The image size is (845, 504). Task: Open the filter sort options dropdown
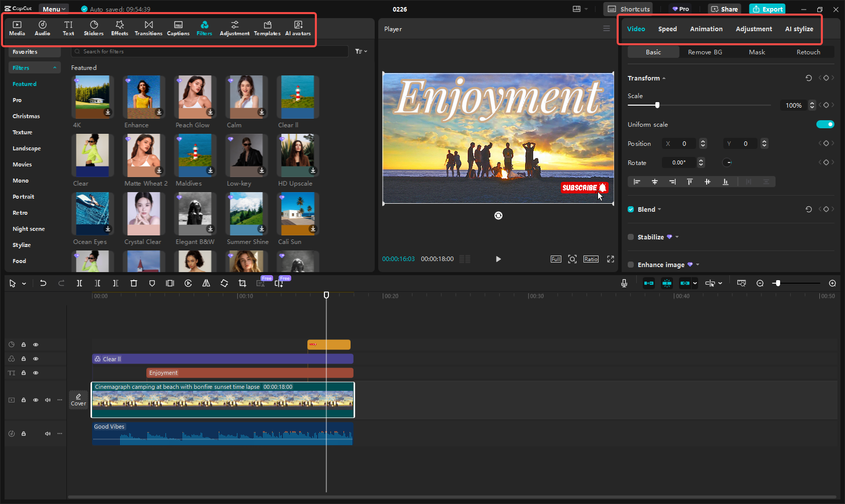coord(361,51)
